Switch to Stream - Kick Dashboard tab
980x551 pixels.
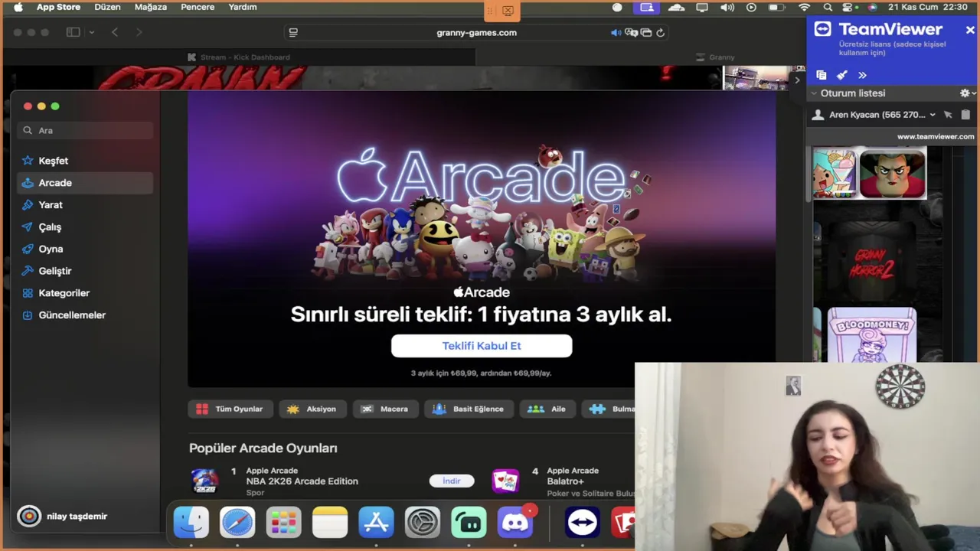(239, 57)
